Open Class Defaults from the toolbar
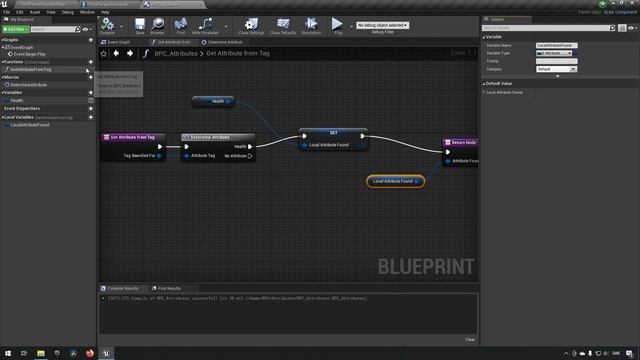Viewport: 640px width, 360px height. (x=283, y=25)
